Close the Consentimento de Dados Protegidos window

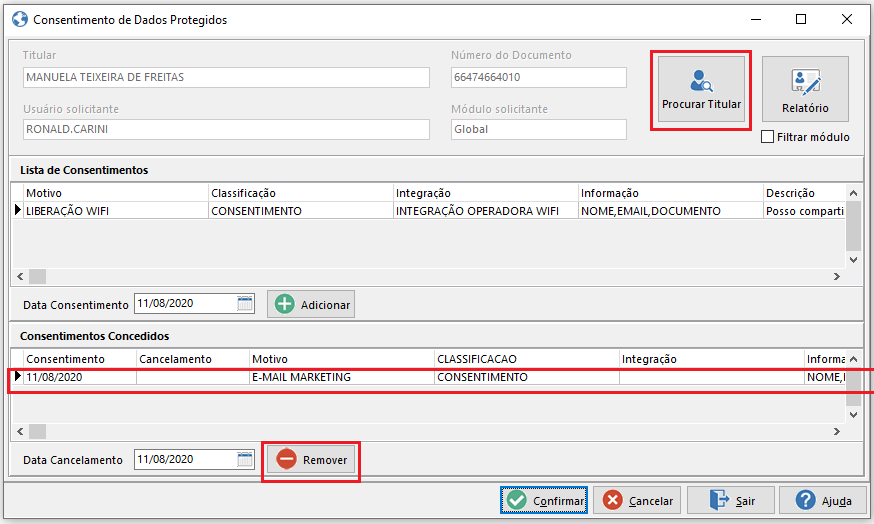pos(847,20)
